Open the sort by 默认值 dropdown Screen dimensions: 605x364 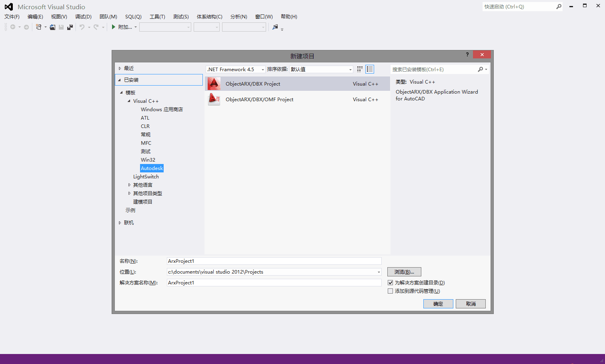321,69
